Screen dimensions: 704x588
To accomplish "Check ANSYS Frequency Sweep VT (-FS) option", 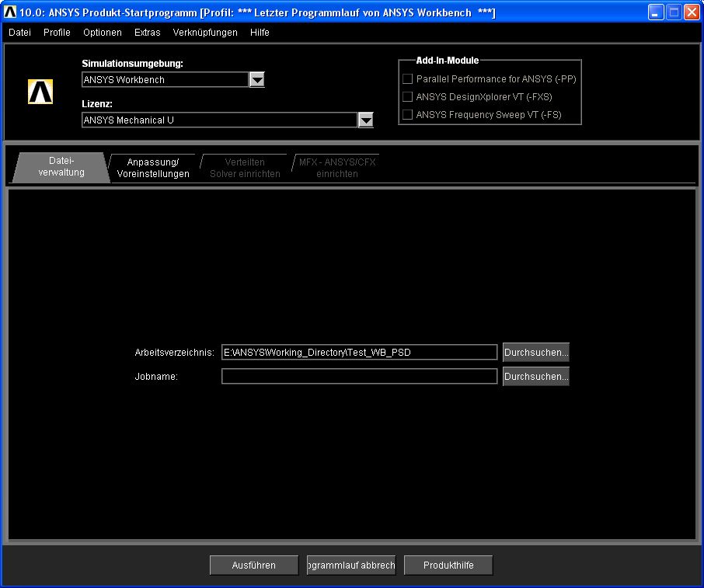I will (407, 115).
